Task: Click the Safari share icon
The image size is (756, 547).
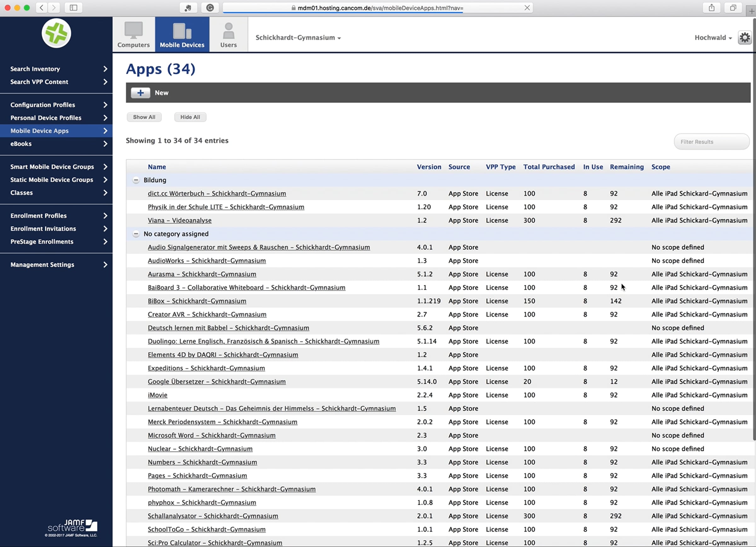Action: coord(711,8)
